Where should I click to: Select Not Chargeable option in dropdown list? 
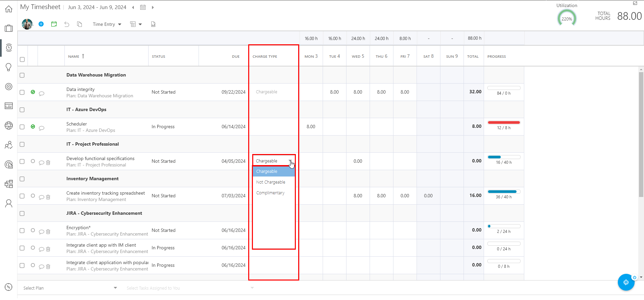click(274, 182)
